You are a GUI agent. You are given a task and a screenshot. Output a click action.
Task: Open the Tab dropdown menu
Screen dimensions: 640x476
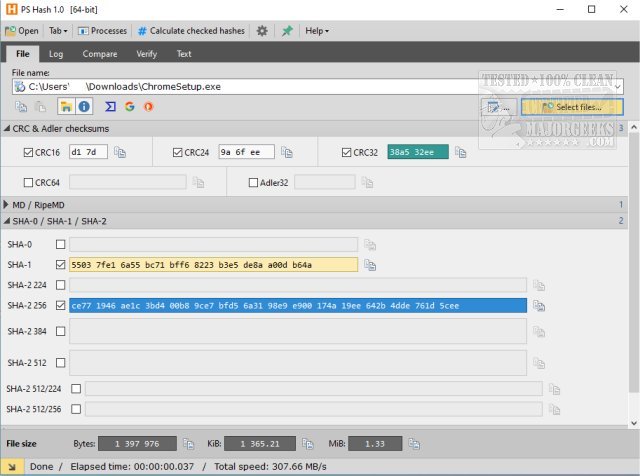click(x=58, y=31)
